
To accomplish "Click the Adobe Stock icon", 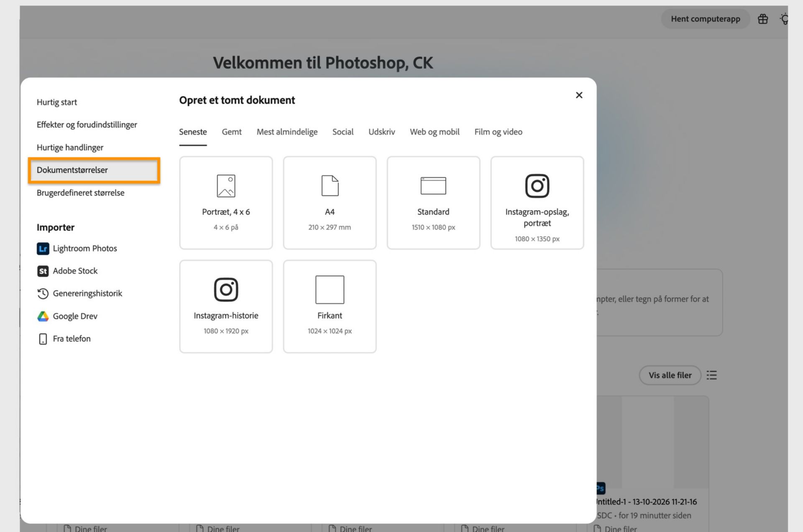I will tap(43, 271).
